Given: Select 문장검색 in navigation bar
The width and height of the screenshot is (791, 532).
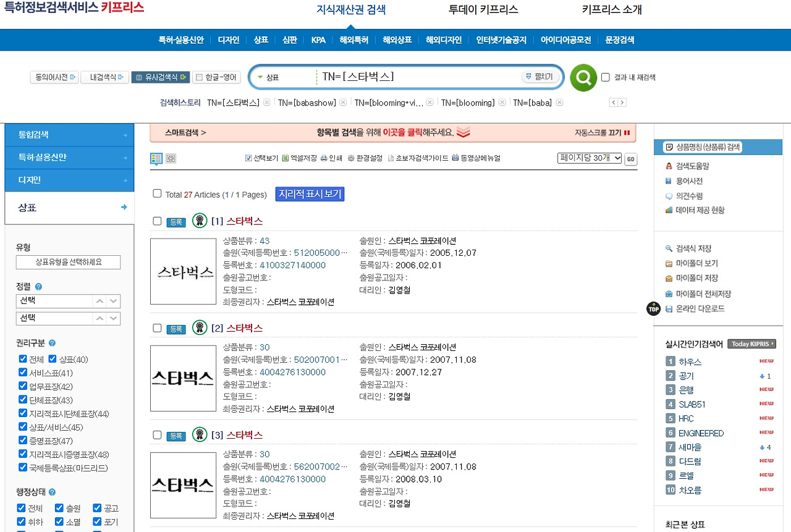Looking at the screenshot, I should tap(620, 40).
